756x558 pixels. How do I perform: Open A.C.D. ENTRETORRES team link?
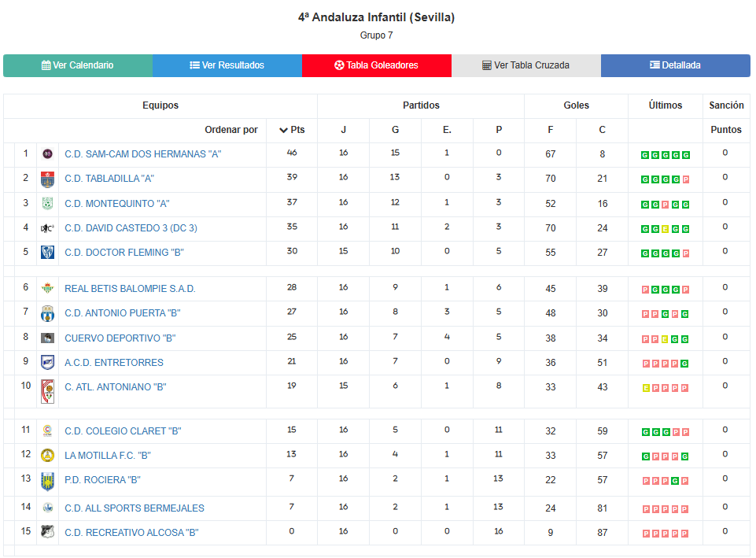114,363
